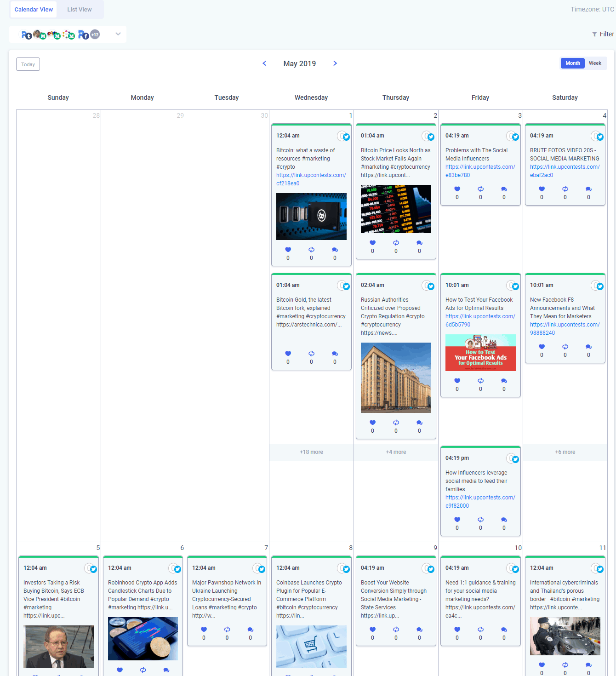This screenshot has height=676, width=616.
Task: Open the Filter options
Action: (x=603, y=34)
